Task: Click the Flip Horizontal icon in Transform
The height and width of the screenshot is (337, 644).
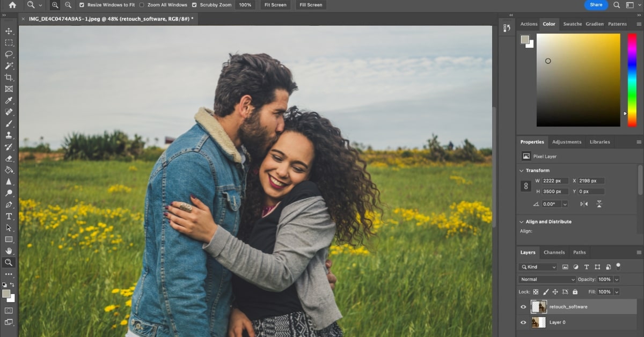Action: click(x=584, y=204)
